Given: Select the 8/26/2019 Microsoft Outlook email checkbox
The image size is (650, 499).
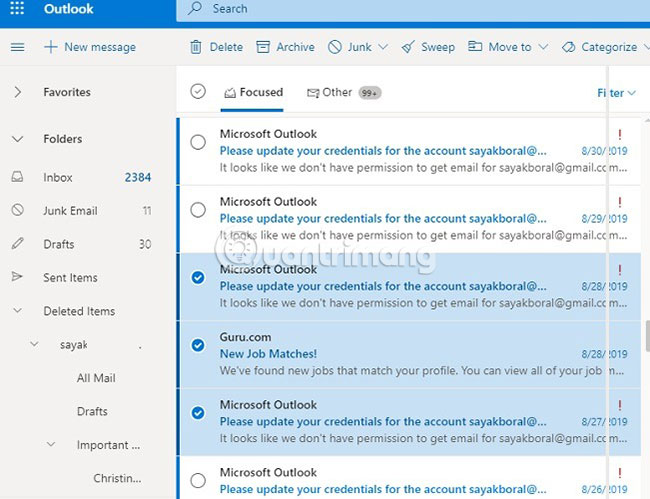Looking at the screenshot, I should pos(198,480).
